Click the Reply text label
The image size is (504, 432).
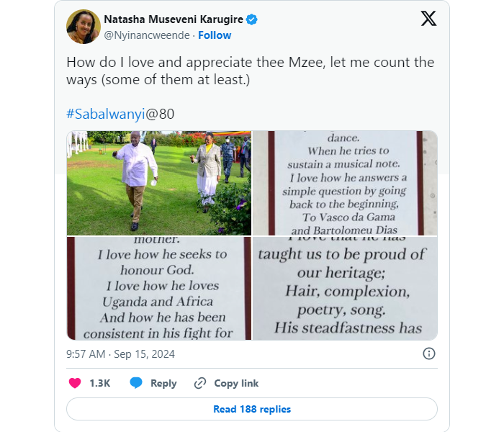[x=163, y=383]
